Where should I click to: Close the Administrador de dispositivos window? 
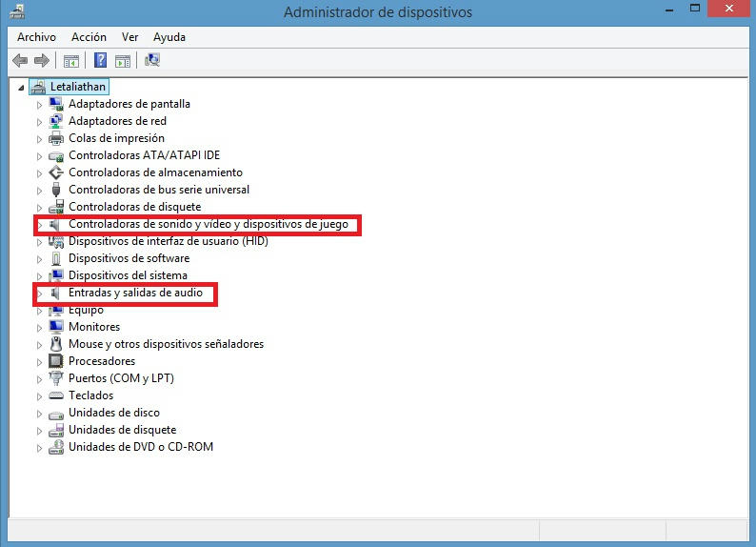pos(728,9)
